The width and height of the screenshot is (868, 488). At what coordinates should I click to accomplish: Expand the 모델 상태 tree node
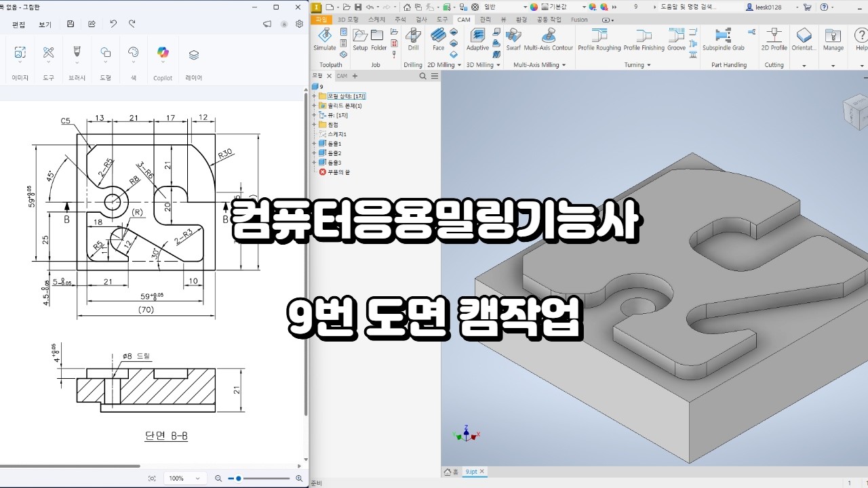coord(315,96)
